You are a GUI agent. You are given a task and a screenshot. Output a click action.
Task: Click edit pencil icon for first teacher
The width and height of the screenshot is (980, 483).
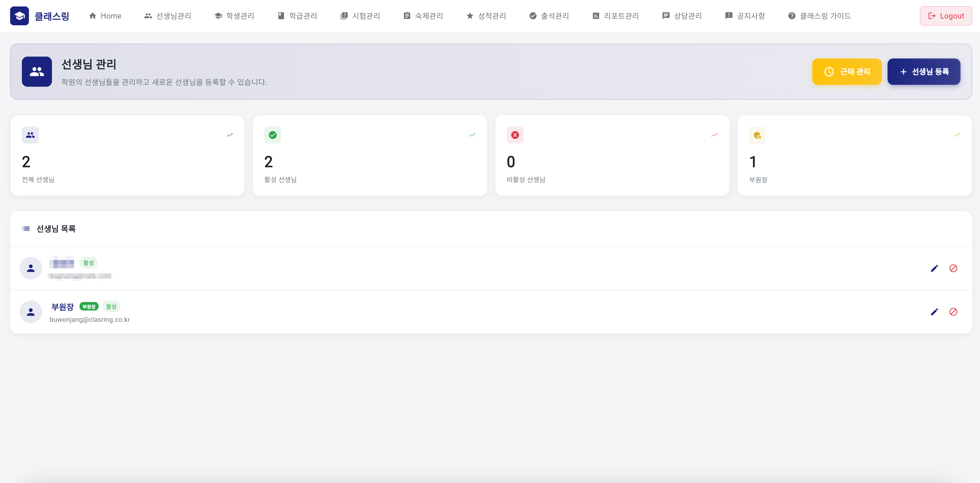934,268
